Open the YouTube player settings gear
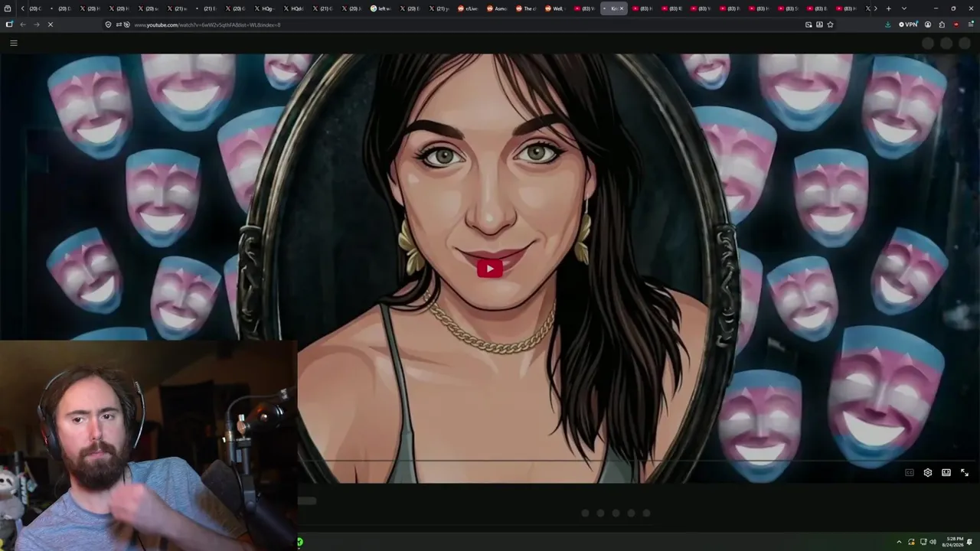Viewport: 980px width, 551px height. click(x=928, y=473)
